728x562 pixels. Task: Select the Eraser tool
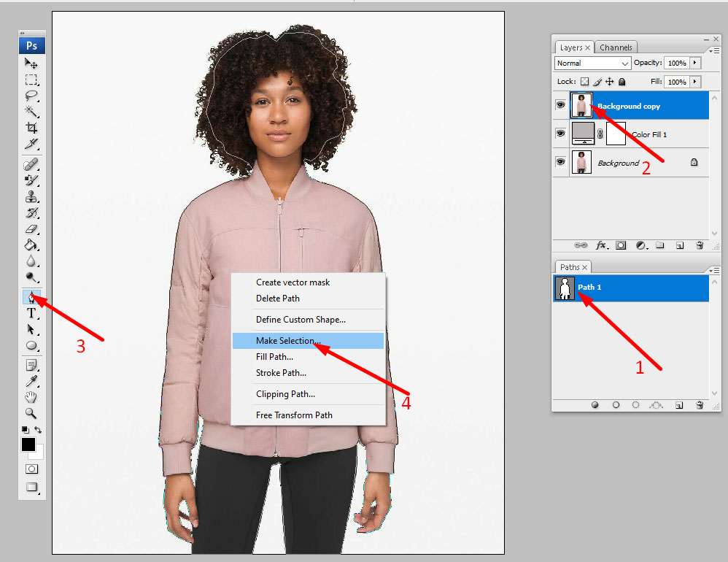[31, 229]
